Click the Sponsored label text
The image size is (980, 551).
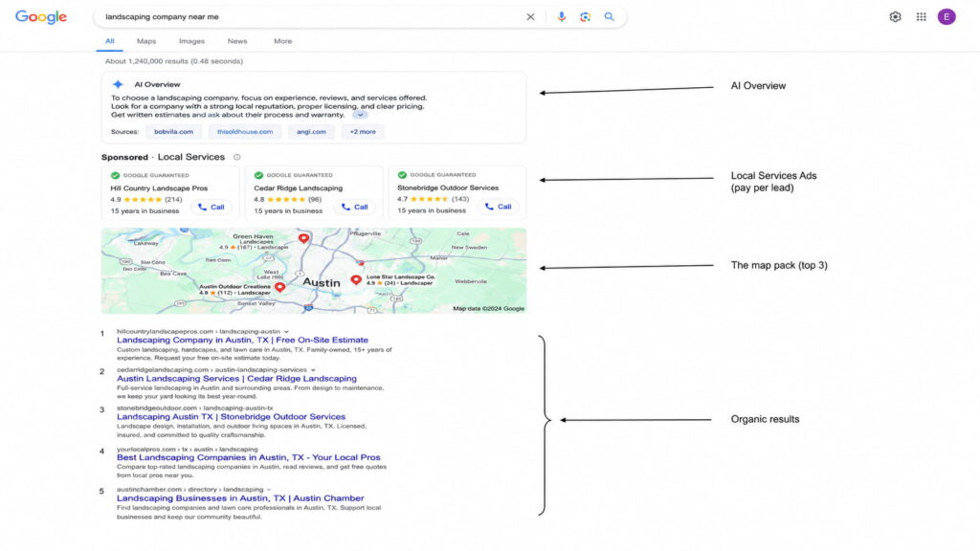tap(125, 158)
